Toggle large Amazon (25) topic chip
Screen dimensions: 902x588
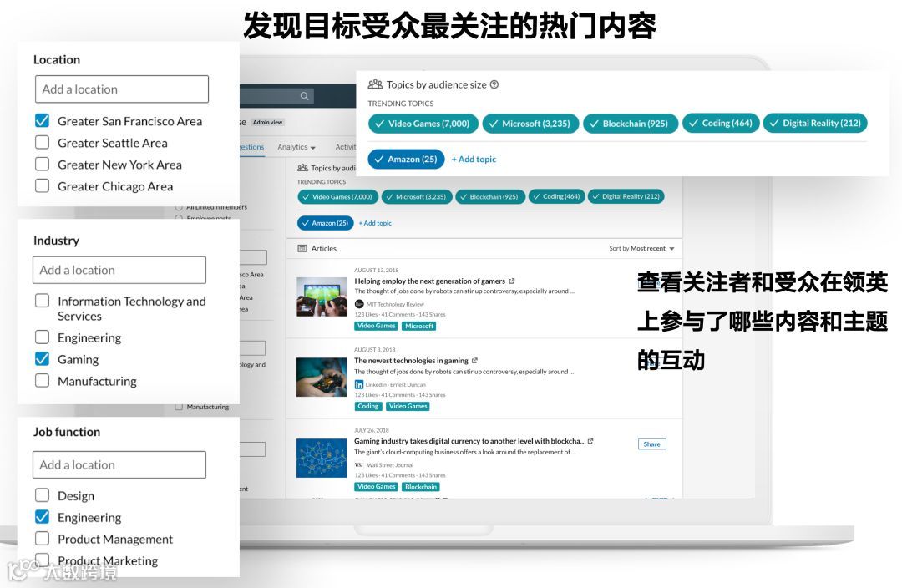pyautogui.click(x=406, y=159)
